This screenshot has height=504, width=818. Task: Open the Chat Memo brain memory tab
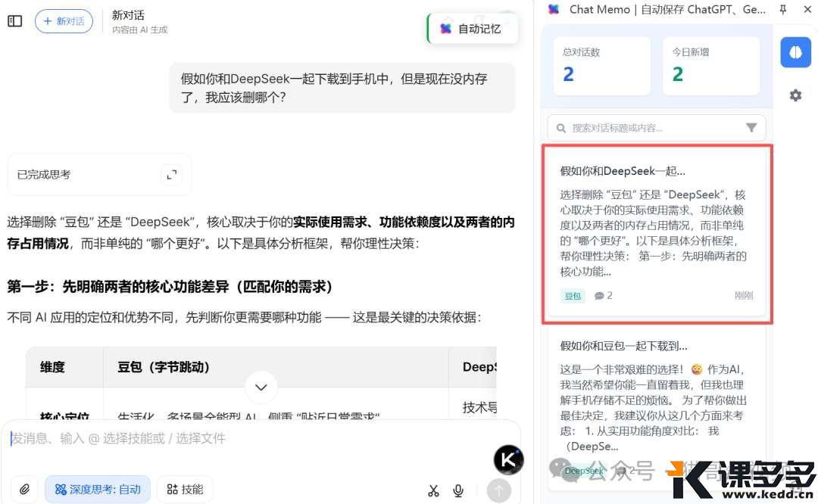795,52
